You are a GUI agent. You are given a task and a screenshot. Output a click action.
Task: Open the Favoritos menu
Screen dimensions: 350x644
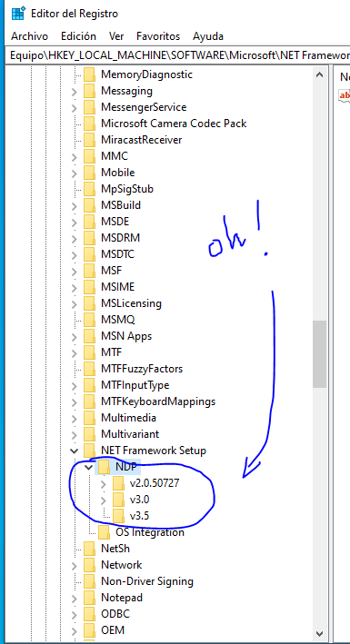click(158, 36)
